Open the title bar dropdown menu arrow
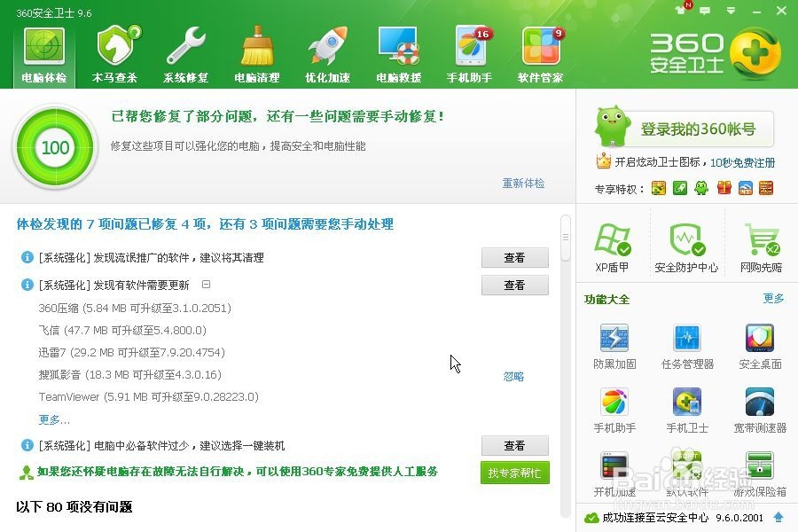Image resolution: width=798 pixels, height=532 pixels. point(731,11)
